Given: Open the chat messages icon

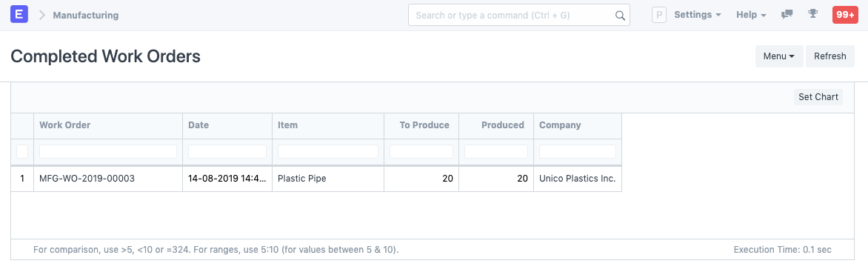Looking at the screenshot, I should pyautogui.click(x=787, y=15).
